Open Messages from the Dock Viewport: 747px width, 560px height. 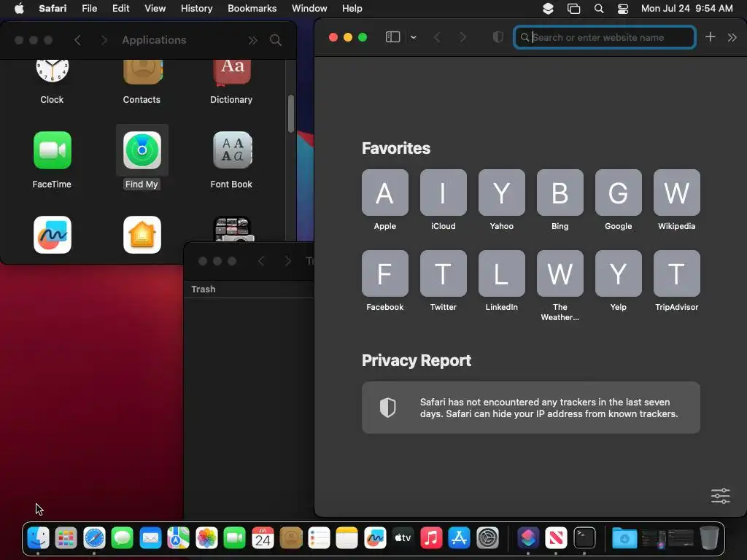pyautogui.click(x=122, y=538)
